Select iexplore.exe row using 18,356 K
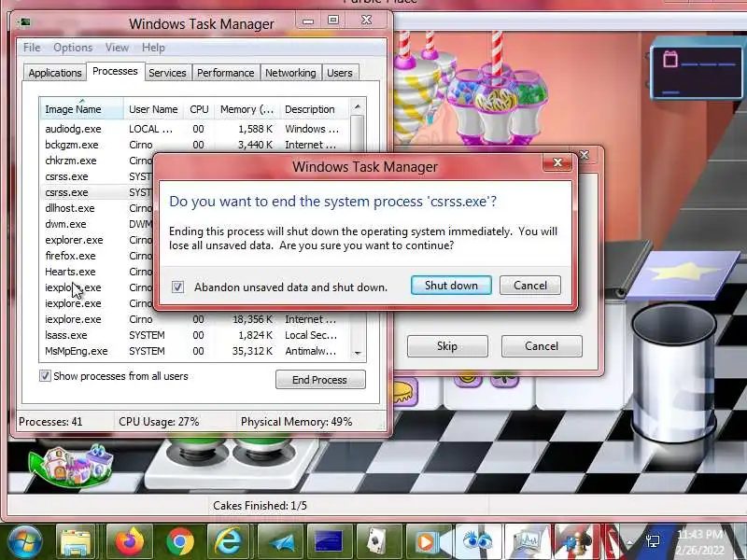The width and height of the screenshot is (747, 560). point(194,319)
